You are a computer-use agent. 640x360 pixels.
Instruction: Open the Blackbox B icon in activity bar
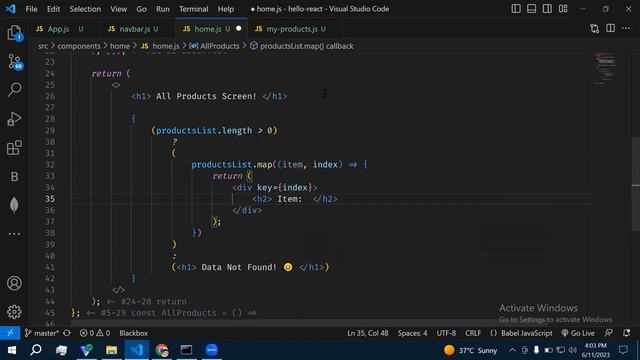coord(14,176)
